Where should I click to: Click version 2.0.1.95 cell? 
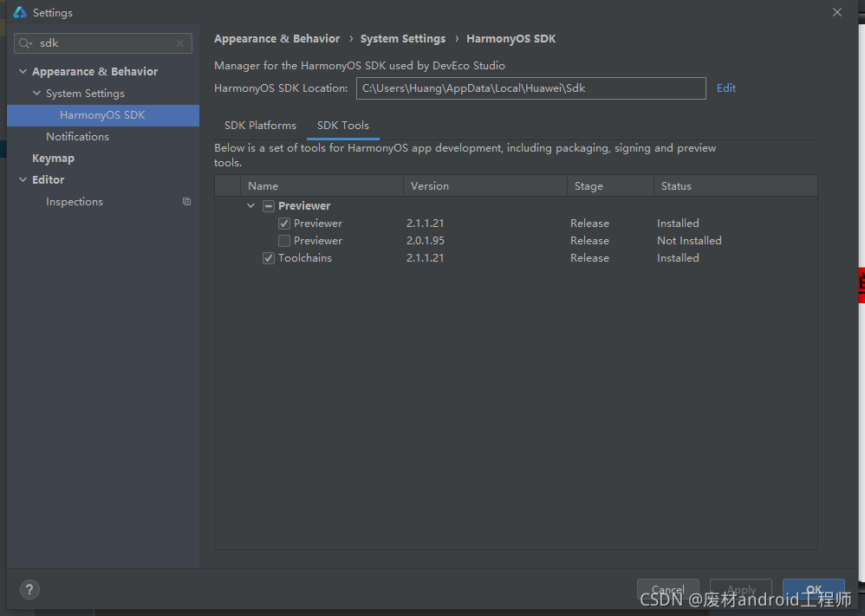(426, 241)
